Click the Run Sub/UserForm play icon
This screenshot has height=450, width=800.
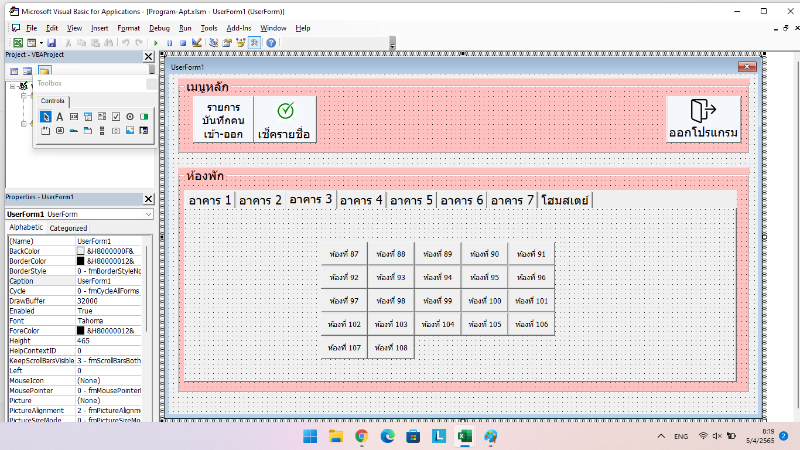point(155,43)
